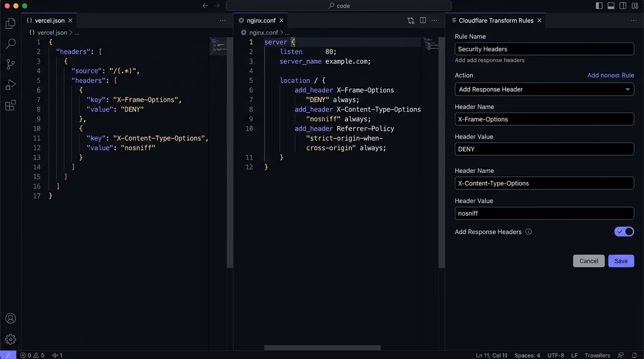Toggle the bottom panel layout icon
The image size is (644, 359).
[x=611, y=6]
